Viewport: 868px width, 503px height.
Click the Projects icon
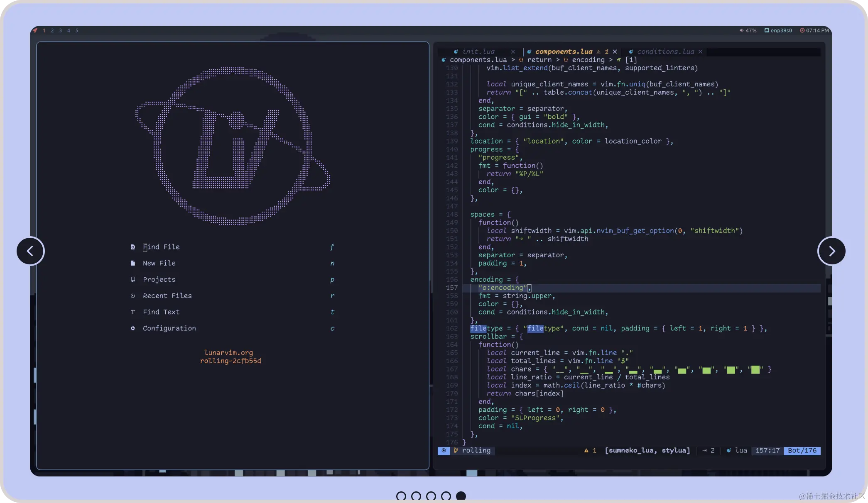tap(133, 279)
